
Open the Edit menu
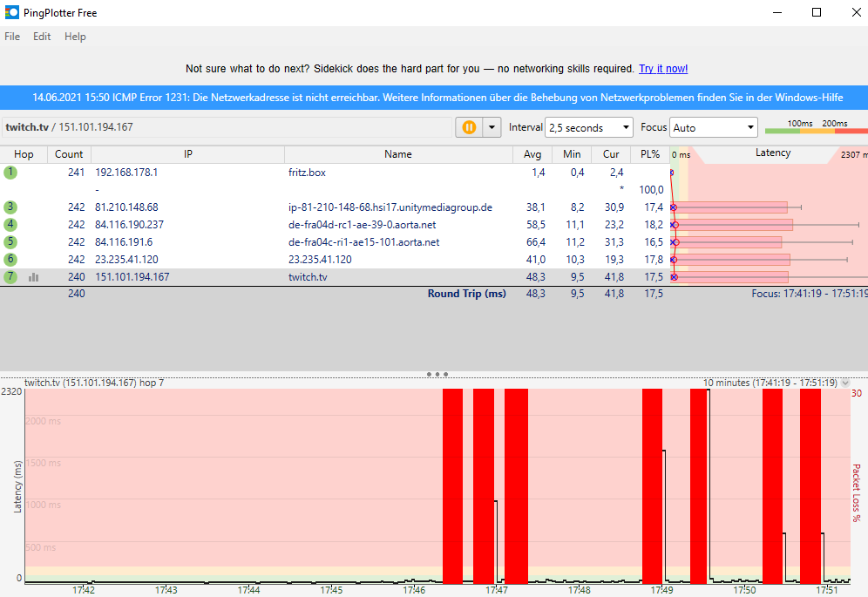click(42, 37)
